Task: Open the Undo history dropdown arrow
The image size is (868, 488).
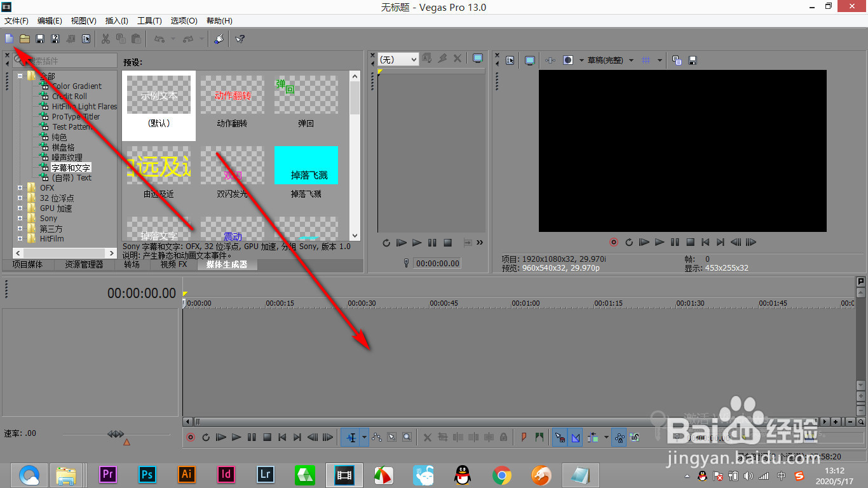Action: (x=173, y=39)
